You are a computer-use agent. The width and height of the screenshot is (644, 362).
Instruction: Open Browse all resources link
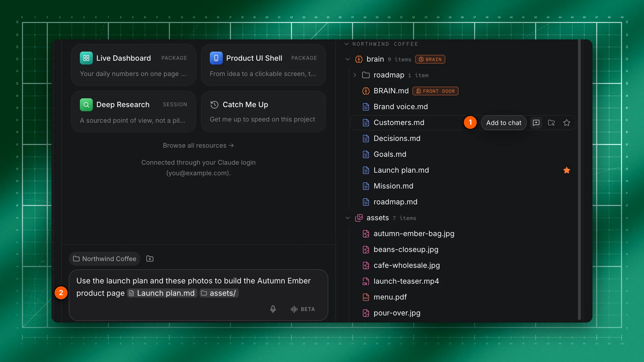click(198, 145)
